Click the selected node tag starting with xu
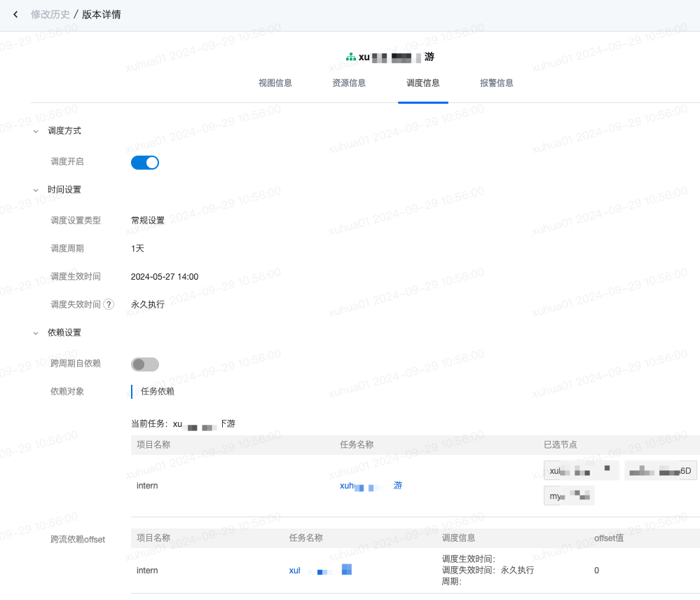This screenshot has width=700, height=600. point(582,470)
